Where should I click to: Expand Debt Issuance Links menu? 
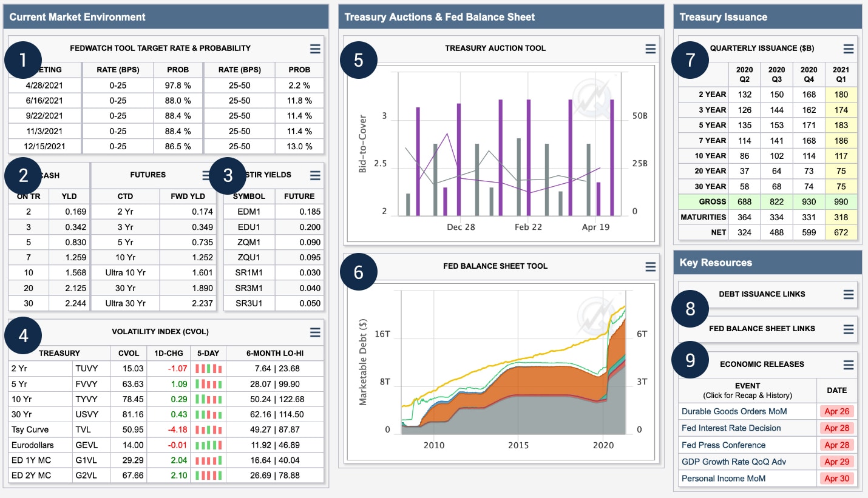(x=849, y=295)
